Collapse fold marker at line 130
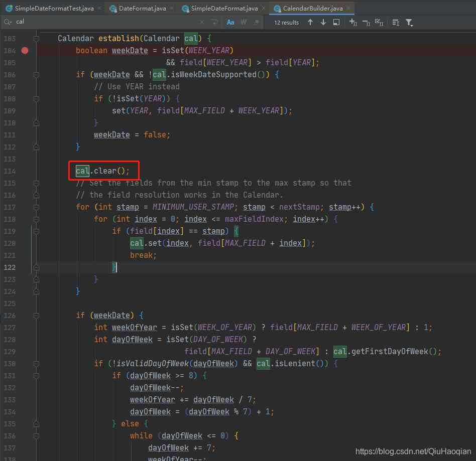 pos(36,364)
